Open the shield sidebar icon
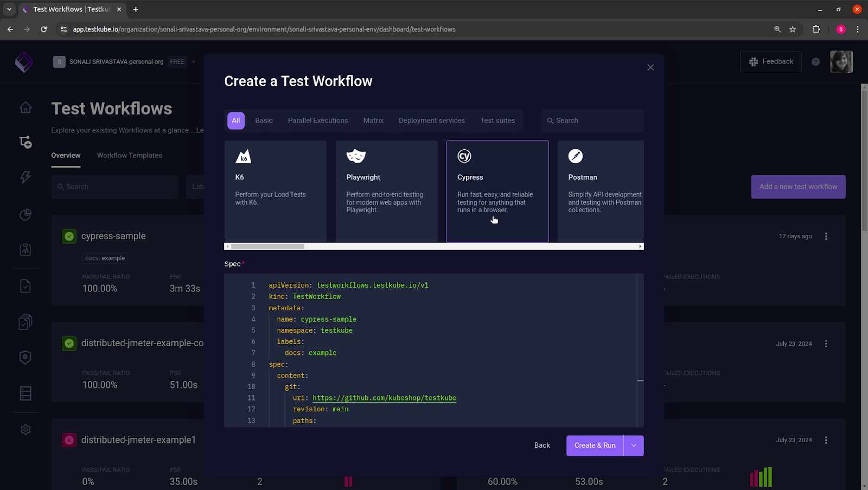Viewport: 868px width, 490px height. click(25, 357)
